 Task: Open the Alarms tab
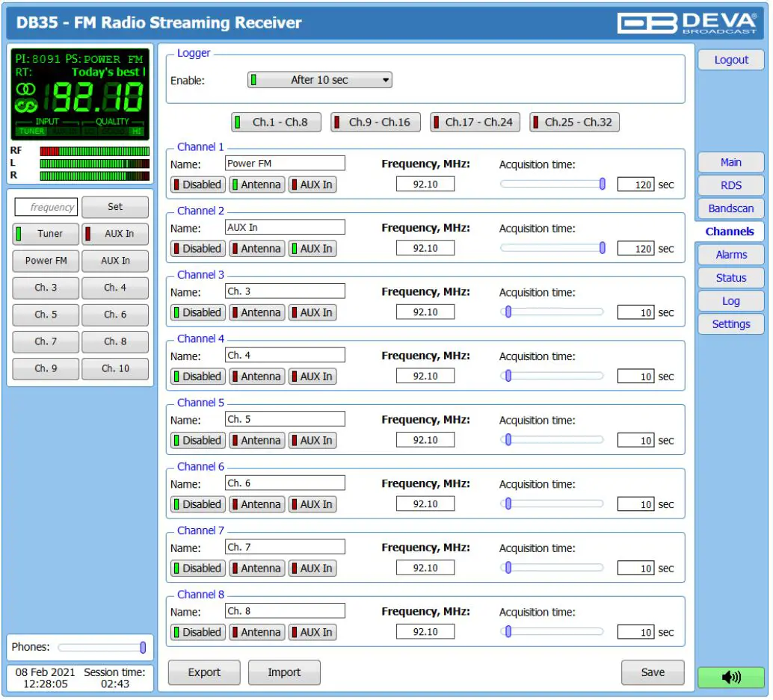point(730,255)
